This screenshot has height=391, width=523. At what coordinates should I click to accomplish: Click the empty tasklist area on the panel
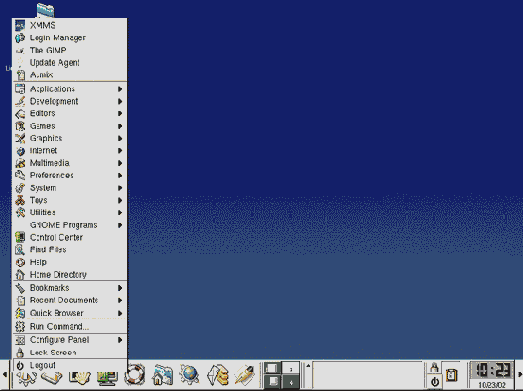(x=368, y=375)
